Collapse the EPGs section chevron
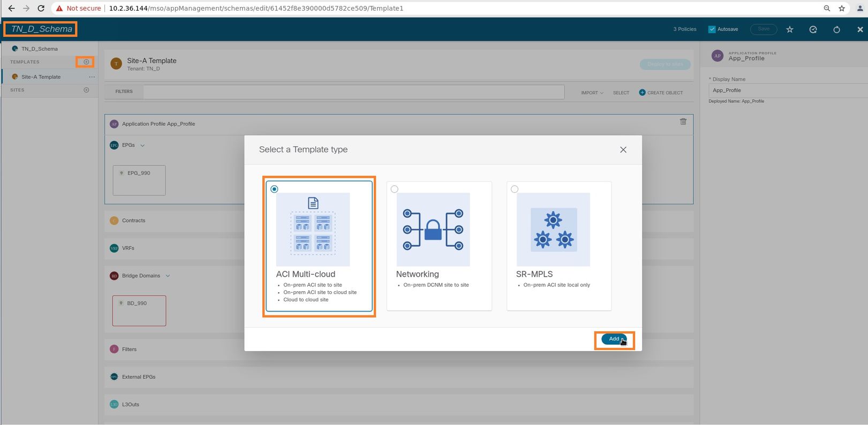This screenshot has height=425, width=868. pyautogui.click(x=142, y=146)
